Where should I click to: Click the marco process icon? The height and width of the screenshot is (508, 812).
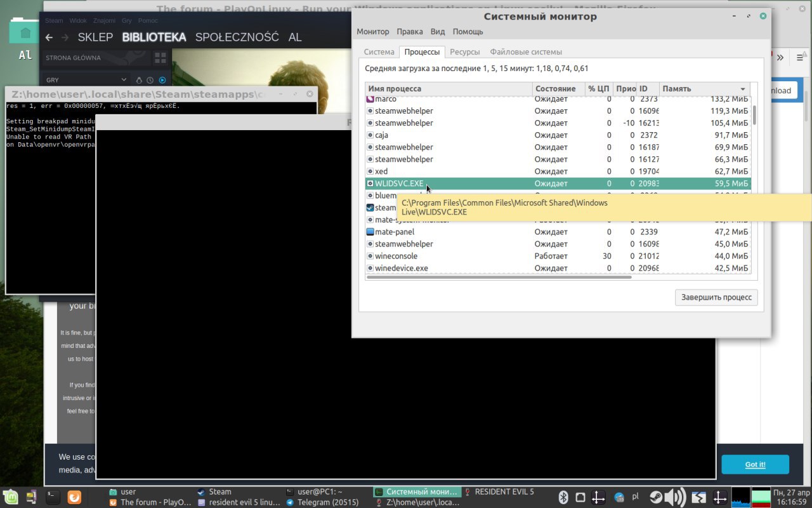(370, 99)
